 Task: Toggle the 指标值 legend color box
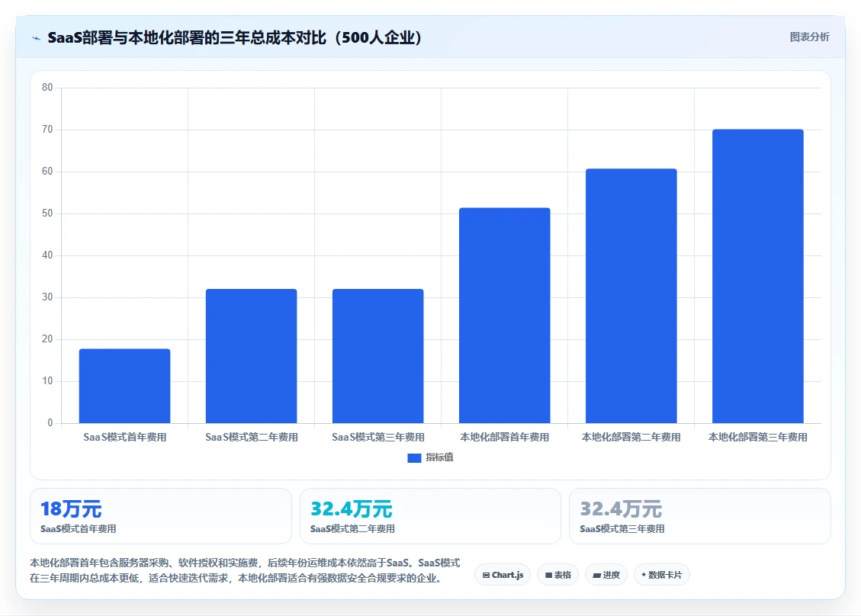(x=414, y=458)
